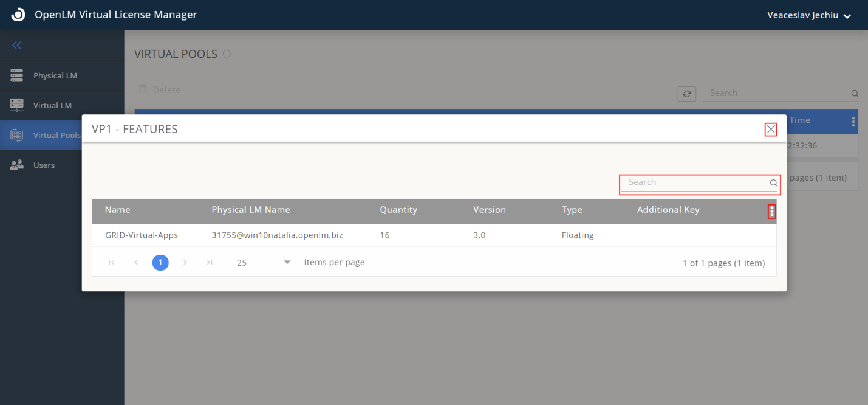Click the Physical LM server icon

tap(17, 75)
